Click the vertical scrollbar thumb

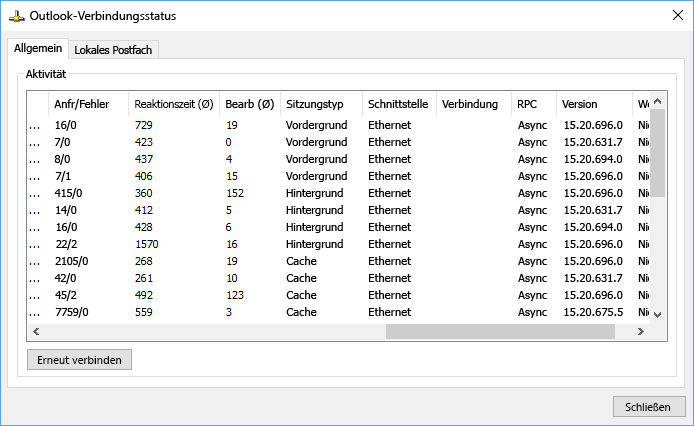[658, 153]
